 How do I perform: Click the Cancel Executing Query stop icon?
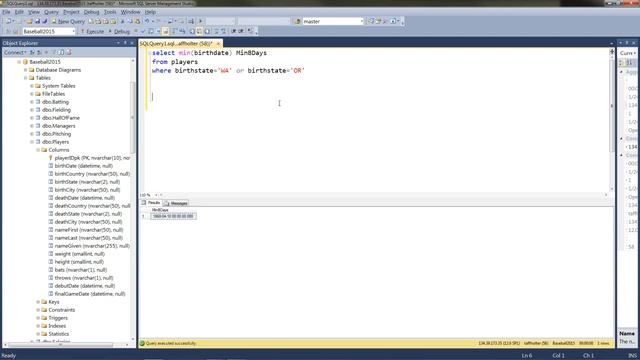[136, 31]
